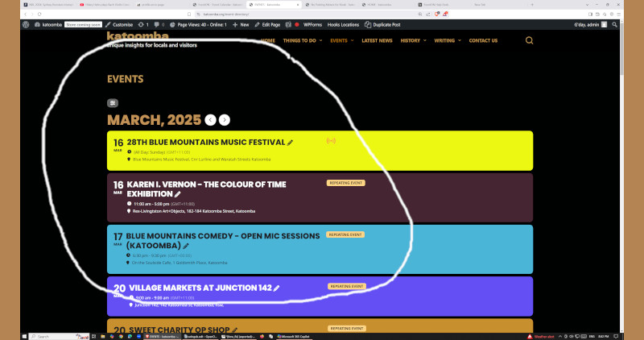Open the katoomba site dashboard link
Screen dimensions: 644x340
point(48,25)
